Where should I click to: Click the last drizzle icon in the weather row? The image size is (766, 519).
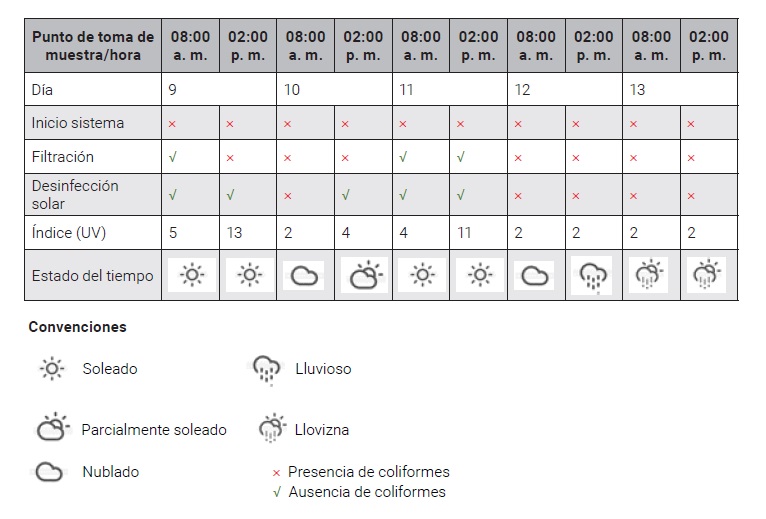(708, 275)
